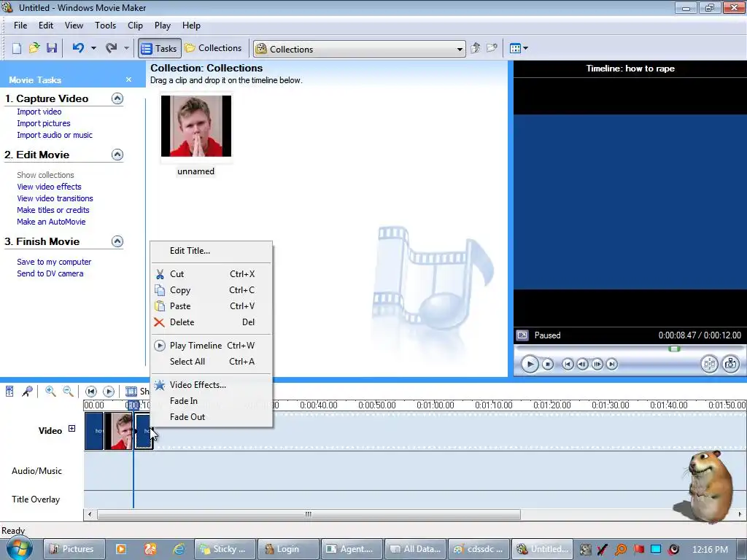Go forward to the next clip in monitor
747x560 pixels.
612,365
